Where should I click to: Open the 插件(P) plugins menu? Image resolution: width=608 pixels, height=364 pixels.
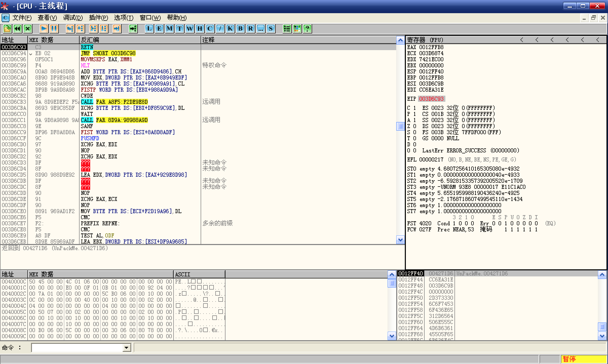[98, 18]
